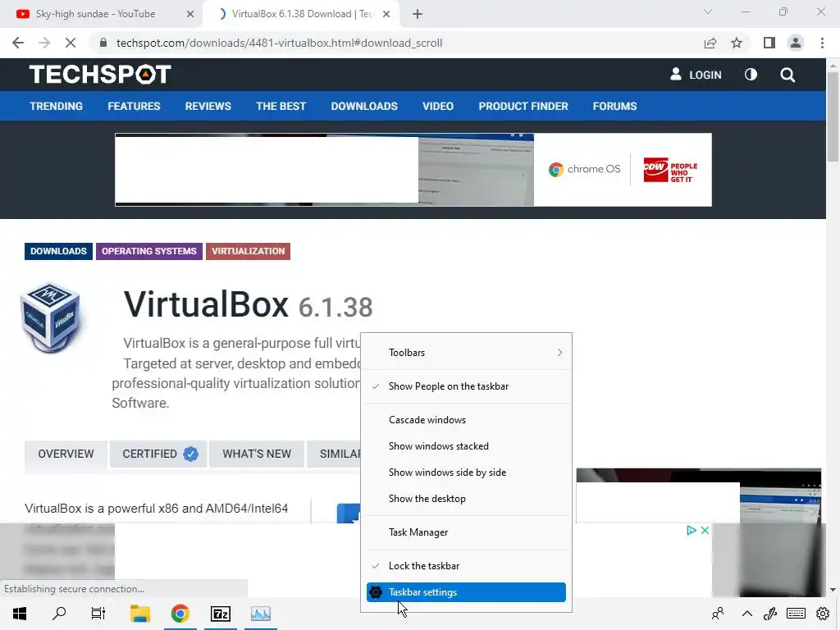Screen dimensions: 840x630
Task: Click the chrome OS CDW banner ad
Action: click(x=413, y=169)
